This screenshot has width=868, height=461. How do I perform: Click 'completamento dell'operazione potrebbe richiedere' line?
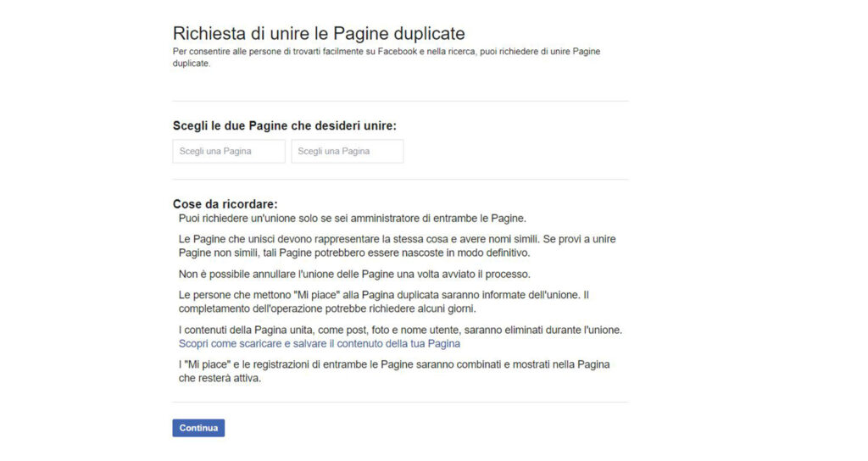tap(327, 308)
